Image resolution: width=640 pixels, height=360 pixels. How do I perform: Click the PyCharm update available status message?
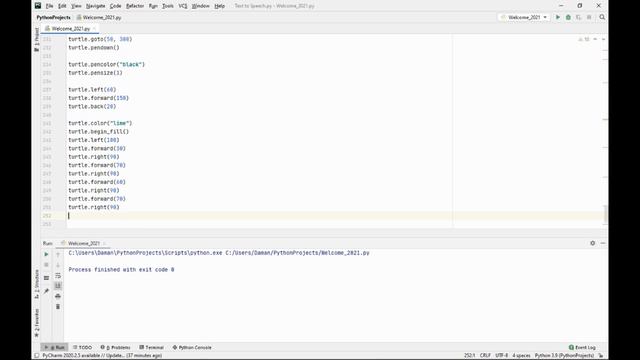[102, 356]
